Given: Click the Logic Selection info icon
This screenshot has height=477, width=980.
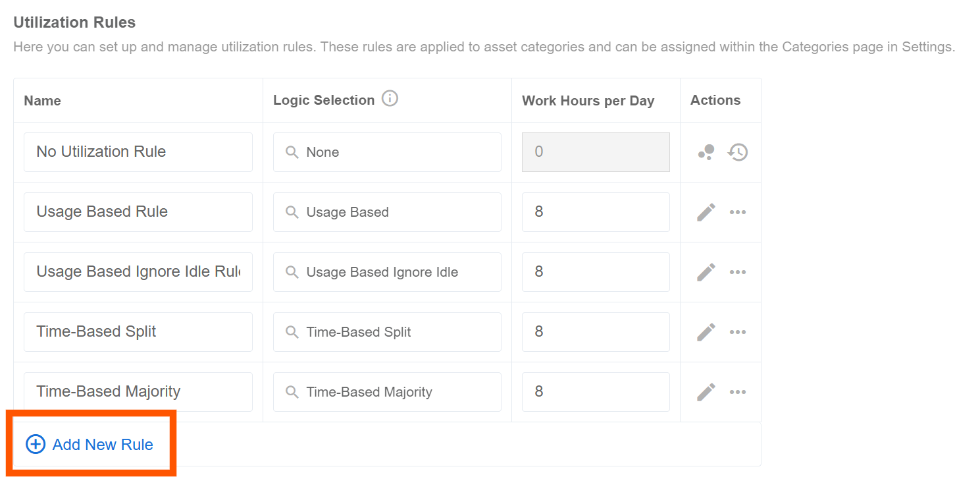Looking at the screenshot, I should point(390,99).
